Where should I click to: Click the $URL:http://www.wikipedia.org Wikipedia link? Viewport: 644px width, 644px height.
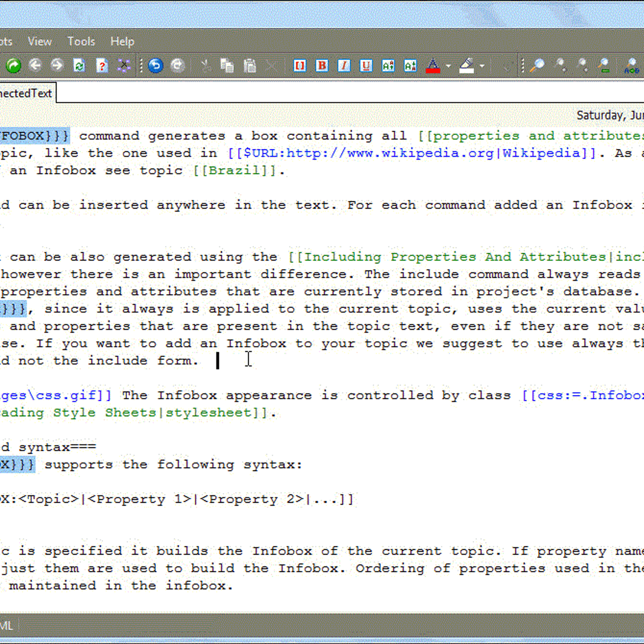pyautogui.click(x=411, y=153)
